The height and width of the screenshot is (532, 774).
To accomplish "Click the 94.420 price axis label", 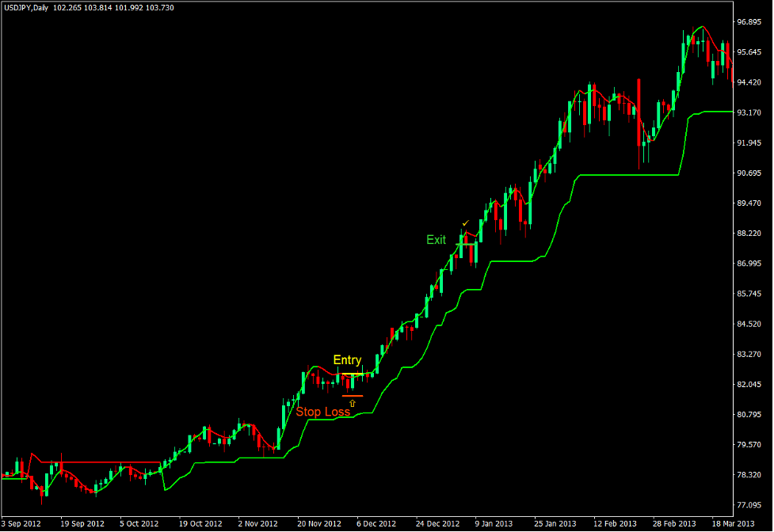I will pos(749,82).
